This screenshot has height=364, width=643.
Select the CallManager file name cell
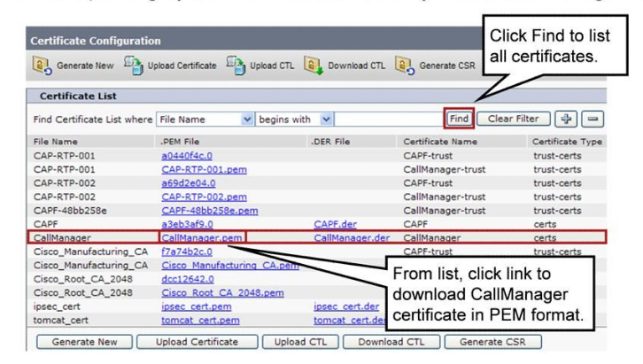tap(62, 237)
